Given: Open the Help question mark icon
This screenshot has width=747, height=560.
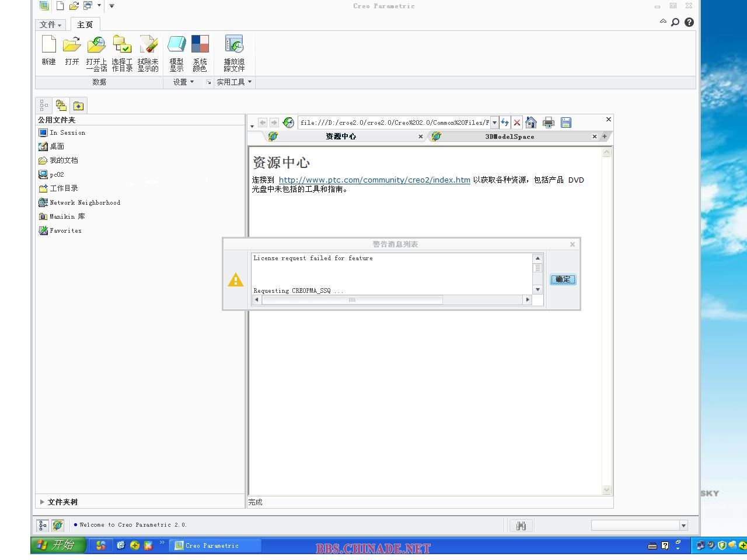Looking at the screenshot, I should point(689,22).
